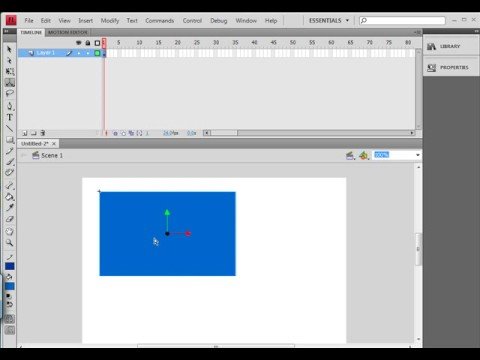
Task: Expand the tools panel double arrow
Action: click(x=6, y=31)
